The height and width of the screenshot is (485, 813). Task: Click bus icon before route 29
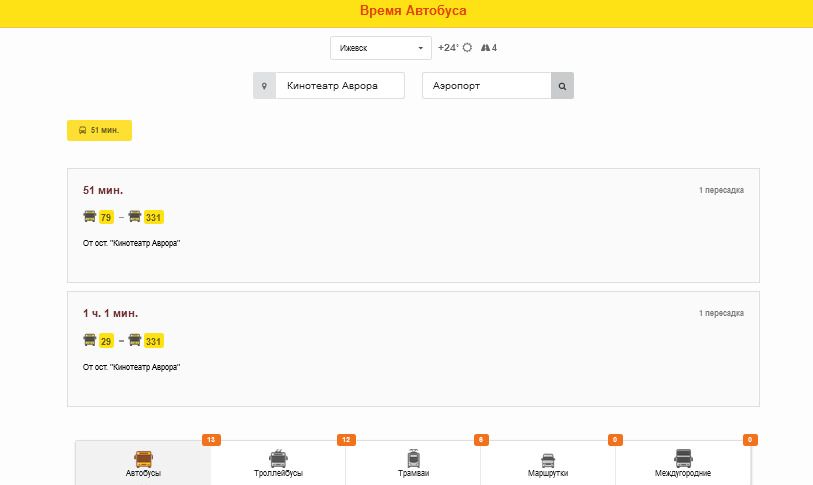click(x=90, y=341)
